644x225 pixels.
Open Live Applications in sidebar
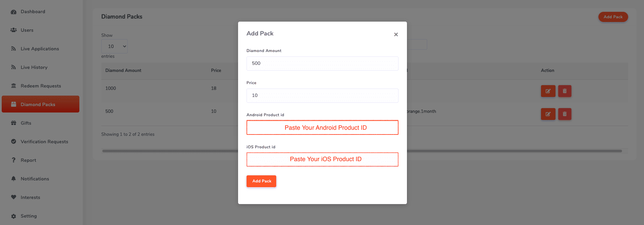[x=40, y=49]
